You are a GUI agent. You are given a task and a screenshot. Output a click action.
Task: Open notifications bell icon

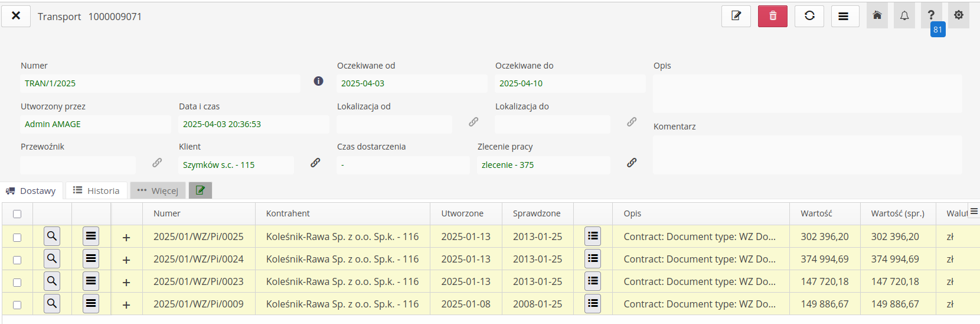tap(904, 16)
